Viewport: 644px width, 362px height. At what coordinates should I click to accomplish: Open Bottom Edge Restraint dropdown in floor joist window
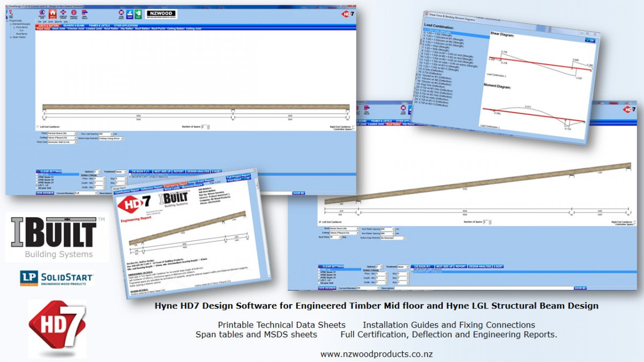coord(111,138)
